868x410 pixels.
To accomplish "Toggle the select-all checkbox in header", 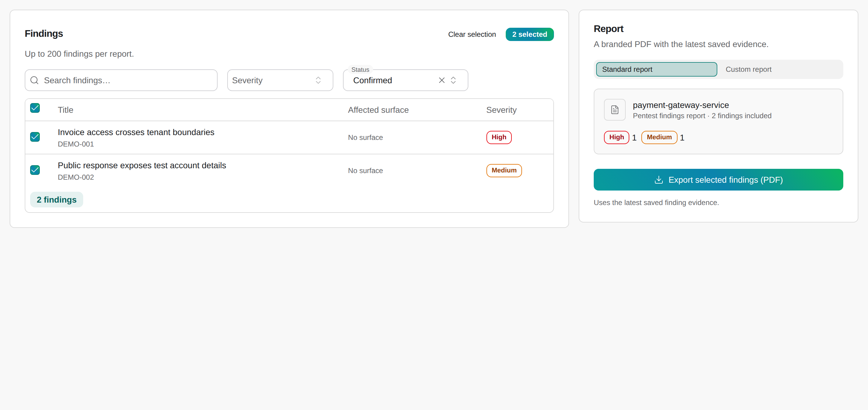I will coord(35,108).
